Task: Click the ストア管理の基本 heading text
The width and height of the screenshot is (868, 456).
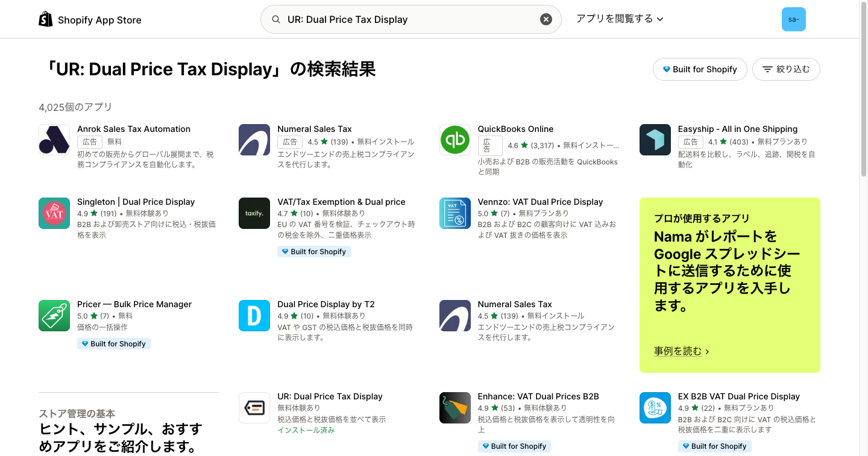Action: pyautogui.click(x=77, y=414)
